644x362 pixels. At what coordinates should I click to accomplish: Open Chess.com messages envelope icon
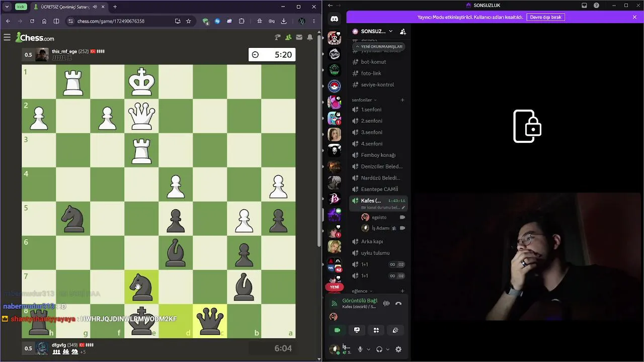click(299, 37)
